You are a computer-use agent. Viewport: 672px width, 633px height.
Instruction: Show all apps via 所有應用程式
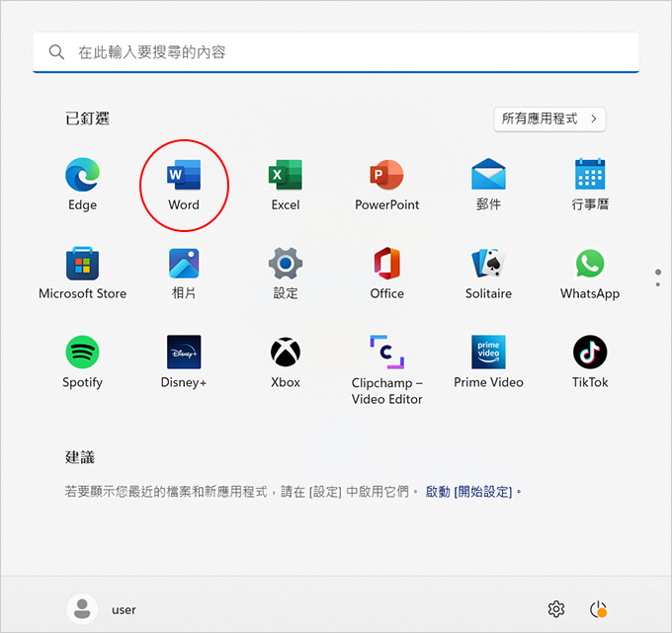click(x=549, y=119)
